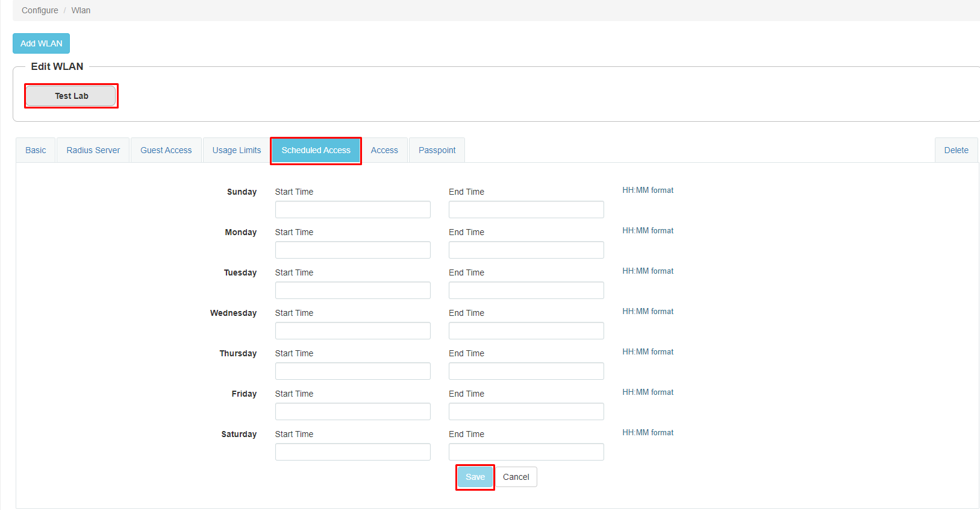Save the scheduled access settings

tap(475, 477)
